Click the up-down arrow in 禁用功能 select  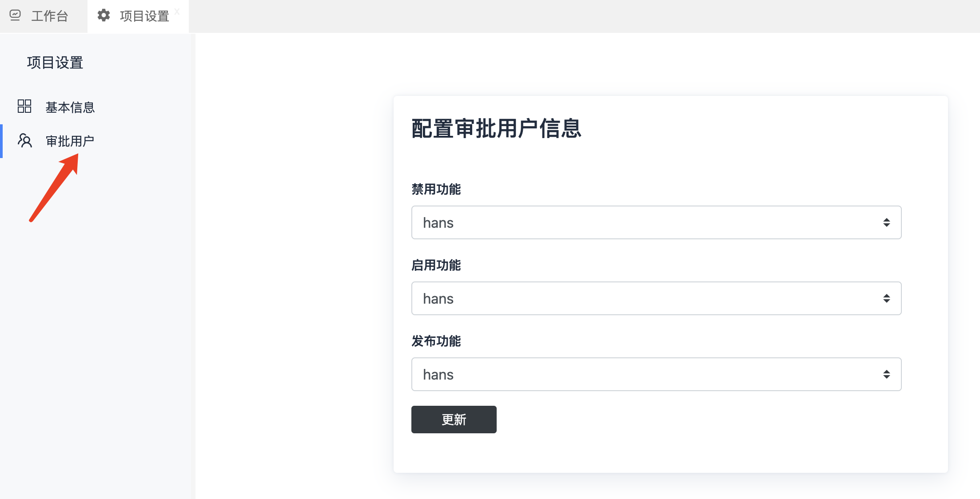tap(886, 222)
